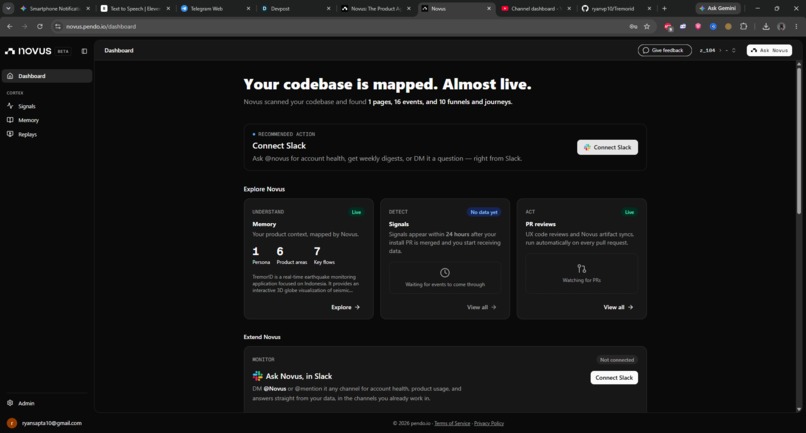The image size is (806, 433).
Task: Click the Not connected badge
Action: [617, 360]
